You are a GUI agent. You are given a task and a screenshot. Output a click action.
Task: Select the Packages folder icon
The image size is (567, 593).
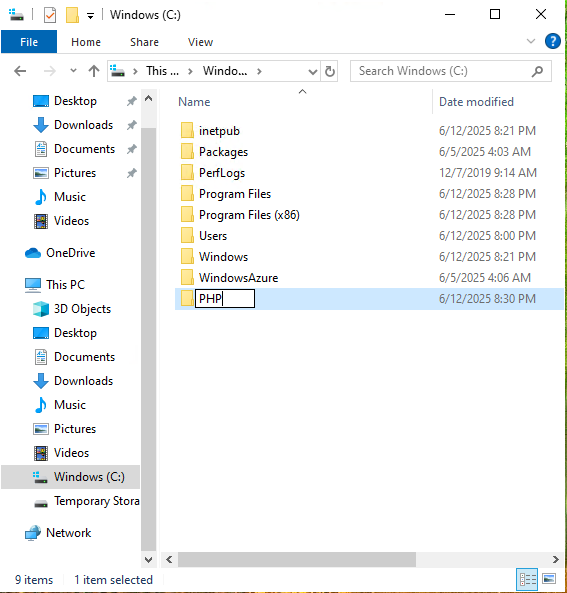click(x=187, y=152)
